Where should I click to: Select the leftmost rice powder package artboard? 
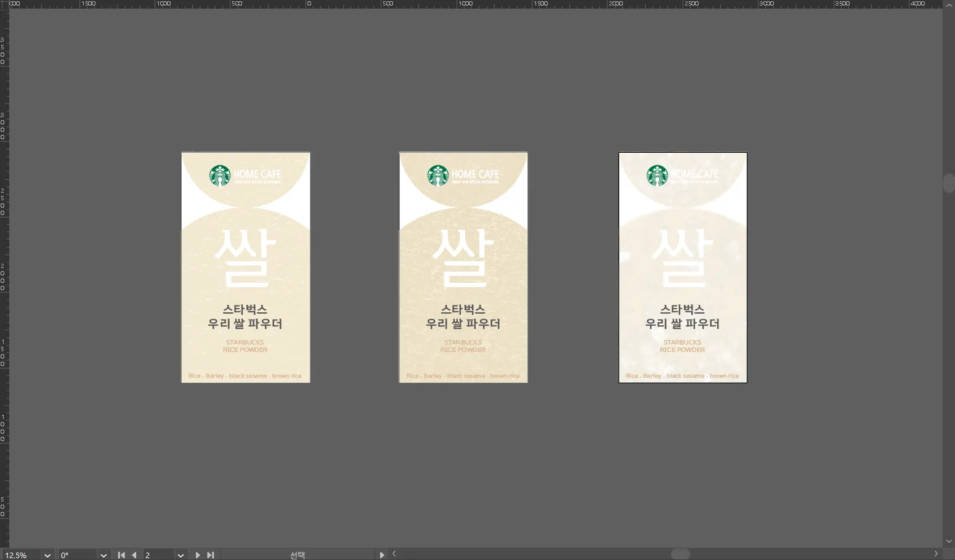246,267
